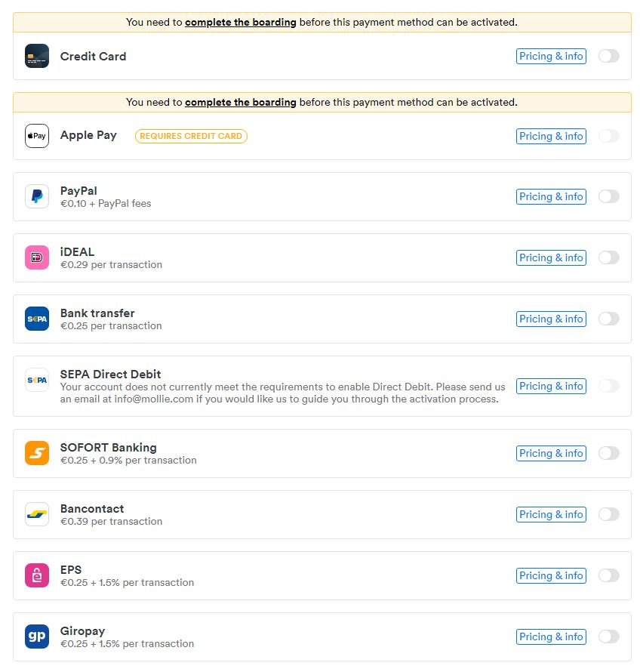Image resolution: width=643 pixels, height=672 pixels.
Task: Expand Pricing & info for Credit Card
Action: (x=551, y=56)
